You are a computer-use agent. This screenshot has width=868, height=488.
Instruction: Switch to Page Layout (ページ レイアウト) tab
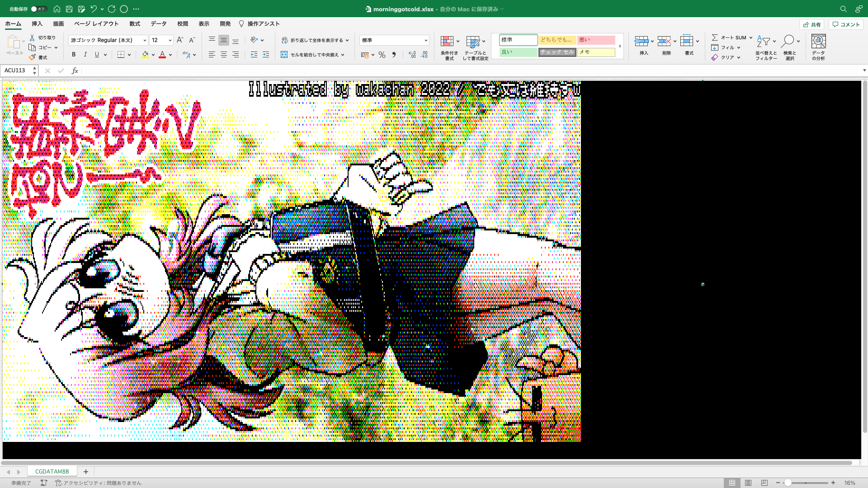(96, 23)
